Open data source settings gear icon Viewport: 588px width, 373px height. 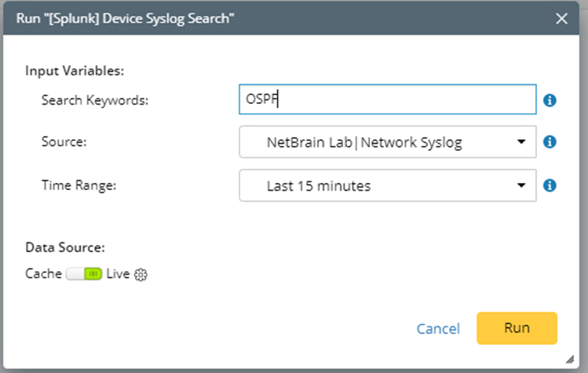click(141, 275)
